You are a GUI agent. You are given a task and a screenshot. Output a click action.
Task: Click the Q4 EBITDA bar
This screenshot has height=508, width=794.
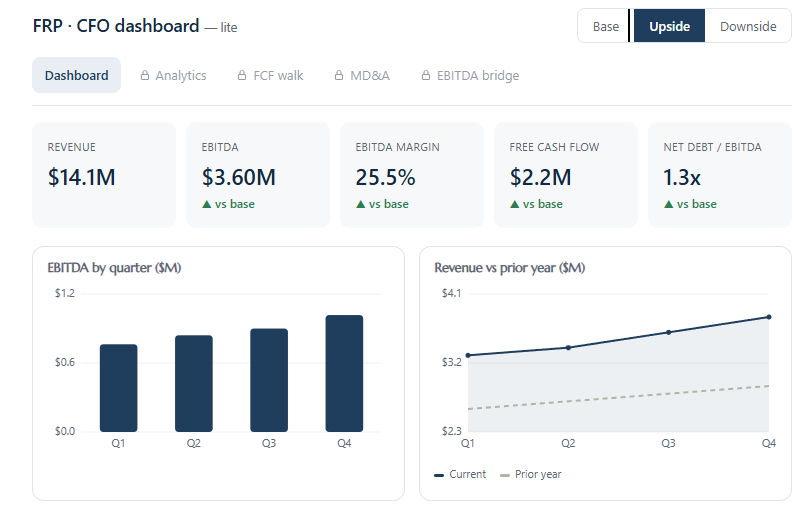point(344,373)
